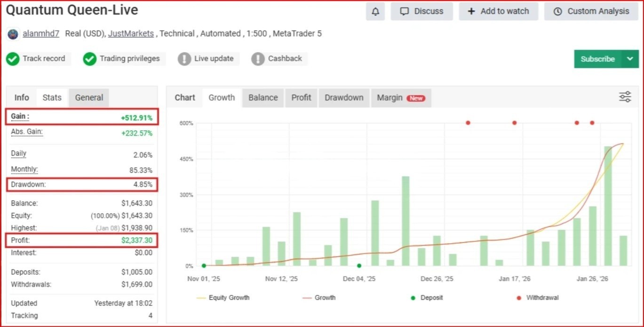
Task: Click the Profit value $2,337.30
Action: pyautogui.click(x=137, y=240)
